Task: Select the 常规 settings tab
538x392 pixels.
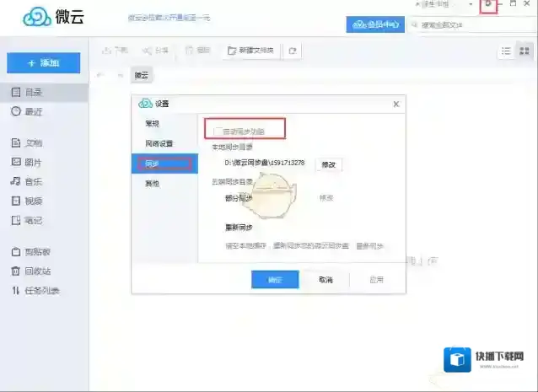Action: 152,124
